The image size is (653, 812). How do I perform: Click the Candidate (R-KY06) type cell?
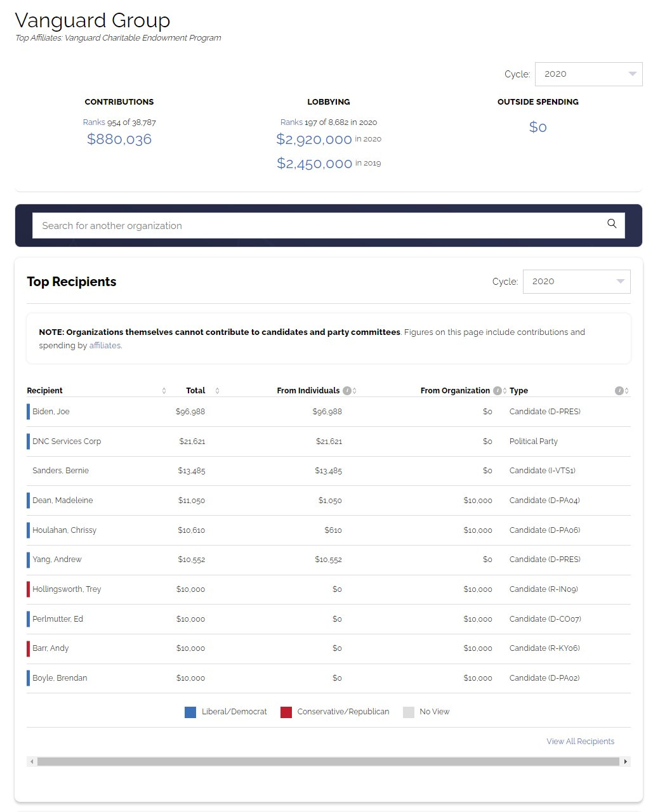pos(544,648)
